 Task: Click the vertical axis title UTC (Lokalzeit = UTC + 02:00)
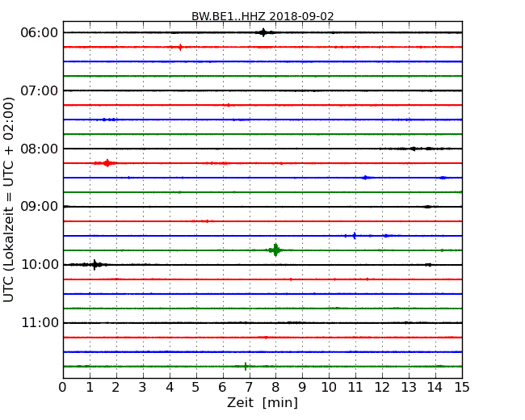[x=9, y=199]
